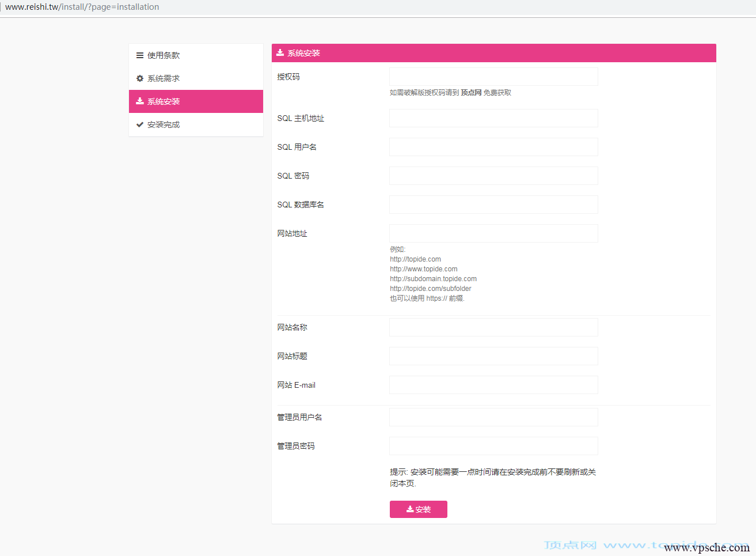Follow the 顶点网 link under 授权码
The width and height of the screenshot is (756, 556).
coord(471,93)
